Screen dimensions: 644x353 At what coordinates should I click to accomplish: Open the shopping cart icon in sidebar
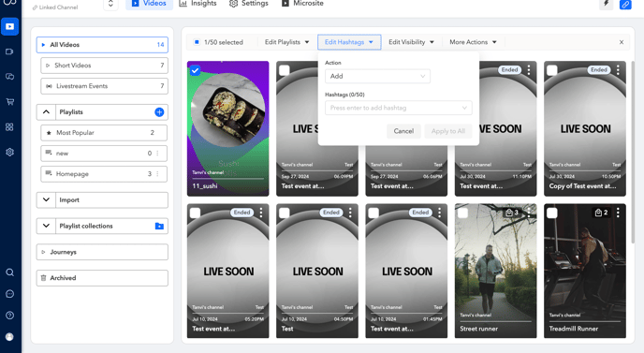pyautogui.click(x=10, y=102)
